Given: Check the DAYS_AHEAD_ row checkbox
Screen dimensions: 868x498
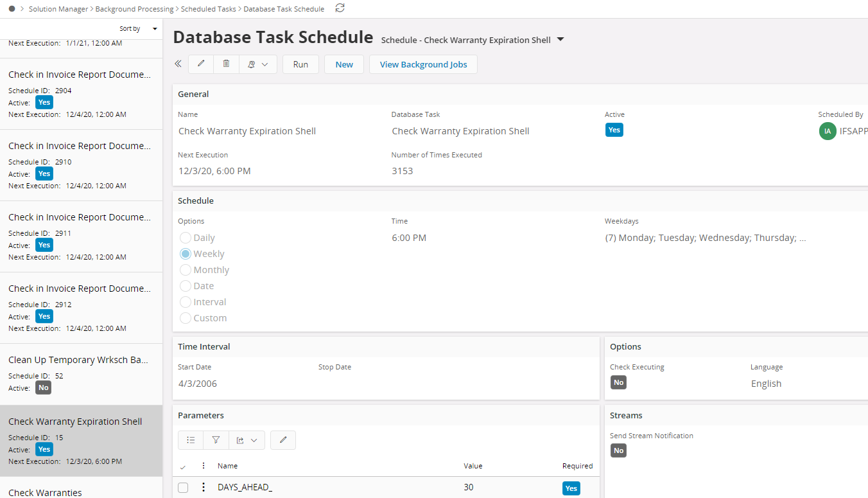Looking at the screenshot, I should click(183, 488).
